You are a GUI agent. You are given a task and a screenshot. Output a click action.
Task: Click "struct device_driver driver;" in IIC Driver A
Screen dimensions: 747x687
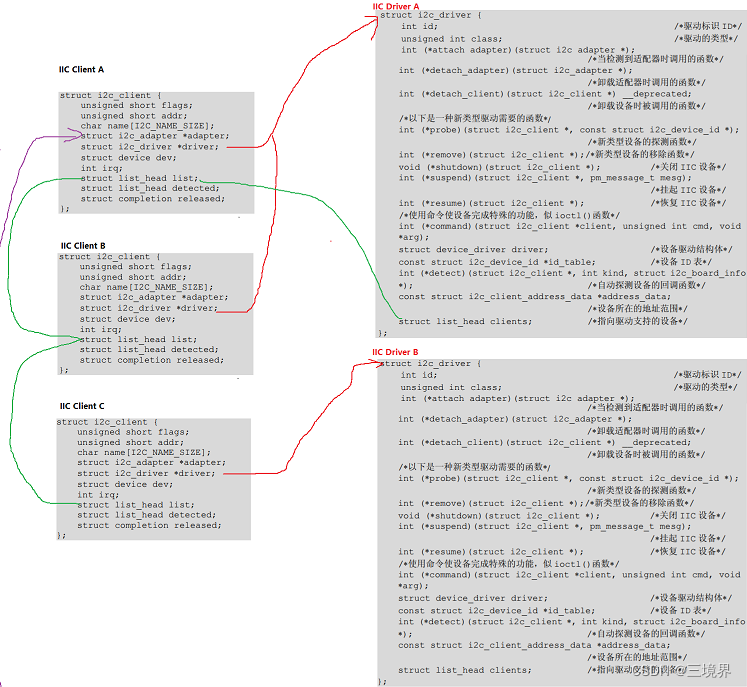point(474,250)
